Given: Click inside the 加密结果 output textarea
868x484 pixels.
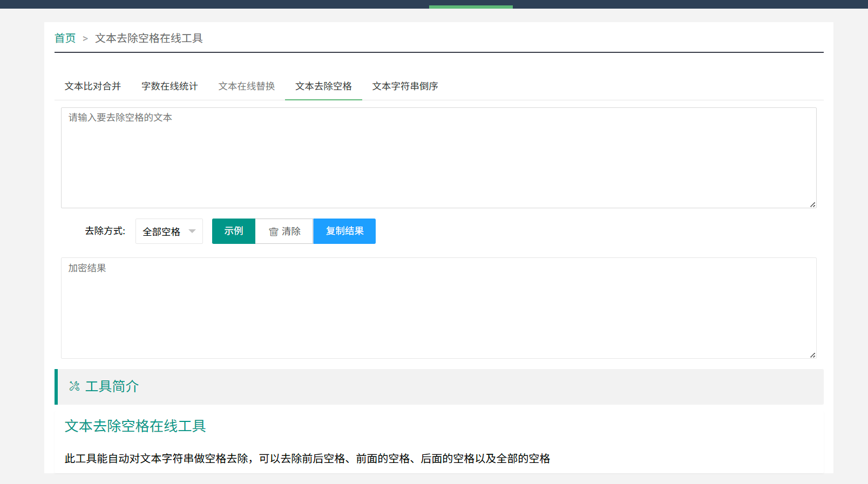Looking at the screenshot, I should point(438,308).
